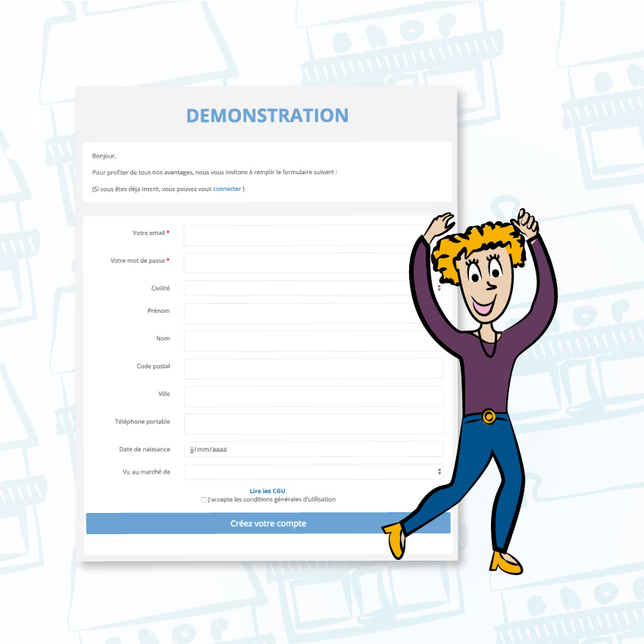Focus the 'Code postal' field
Screen dimensions: 644x644
[x=314, y=369]
